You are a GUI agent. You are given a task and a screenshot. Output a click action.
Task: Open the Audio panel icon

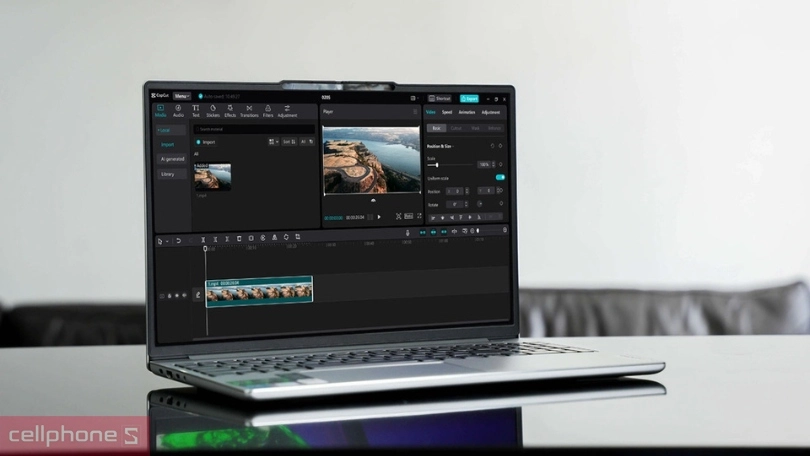[178, 110]
